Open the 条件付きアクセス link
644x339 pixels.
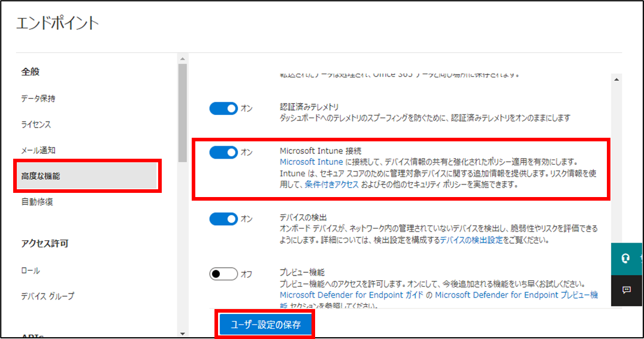[x=331, y=184]
